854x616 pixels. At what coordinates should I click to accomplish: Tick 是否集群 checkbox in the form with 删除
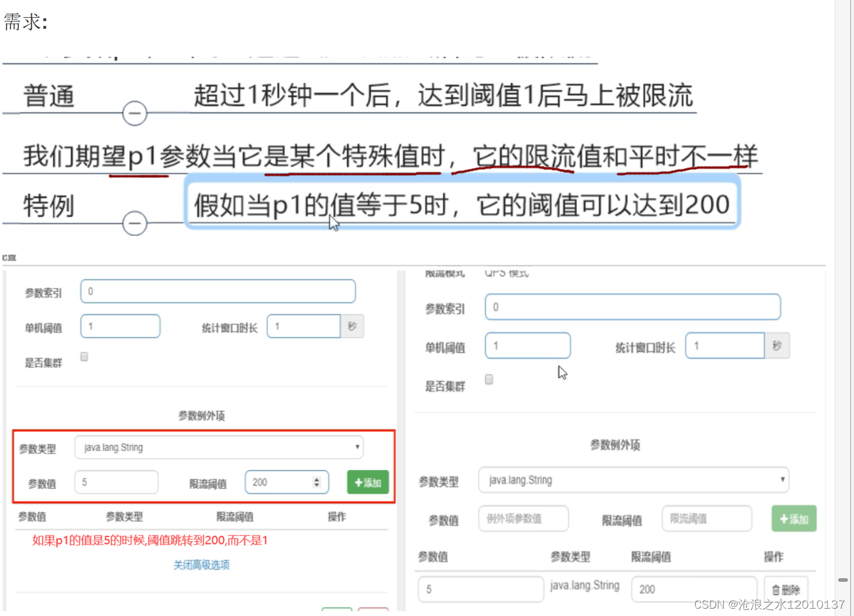tap(489, 379)
